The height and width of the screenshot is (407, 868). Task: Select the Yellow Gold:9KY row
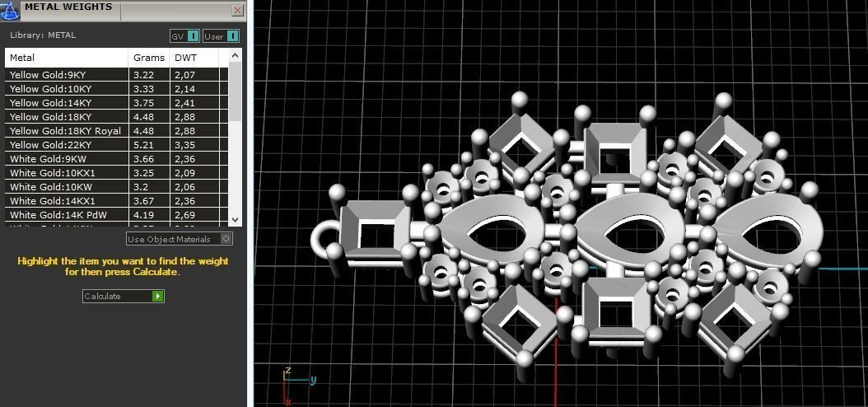pyautogui.click(x=116, y=75)
